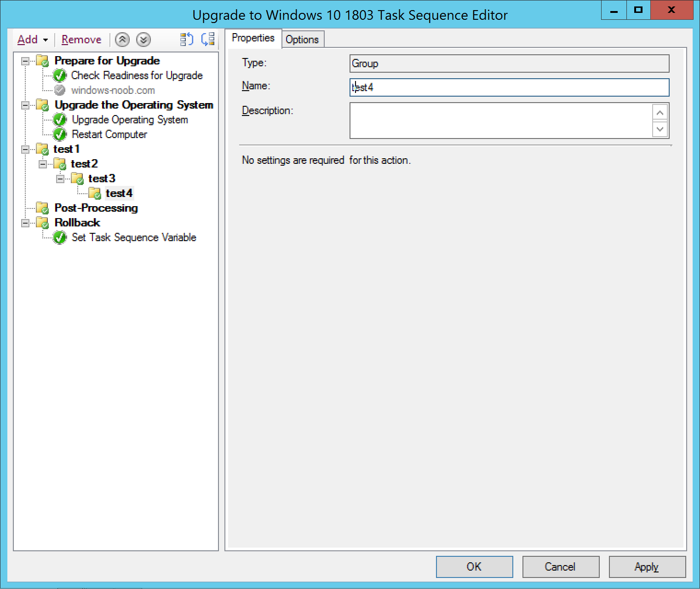Select the Restart Computer step
This screenshot has width=700, height=589.
(x=109, y=134)
